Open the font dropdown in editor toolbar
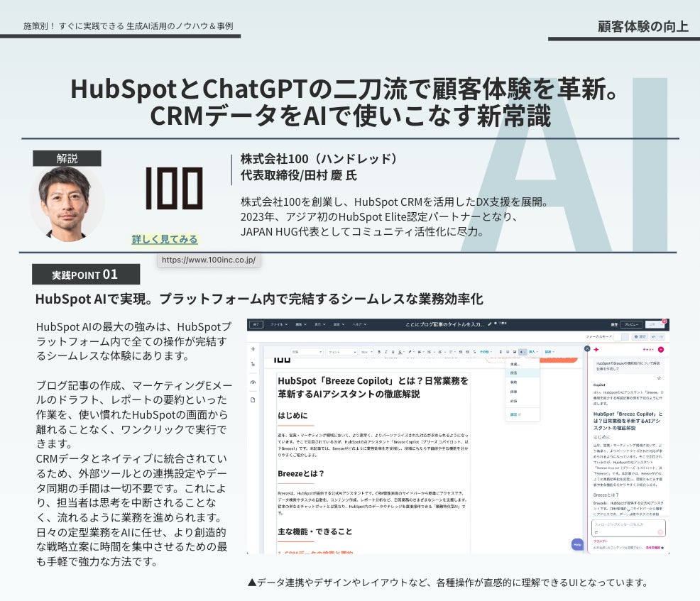 coord(342,352)
